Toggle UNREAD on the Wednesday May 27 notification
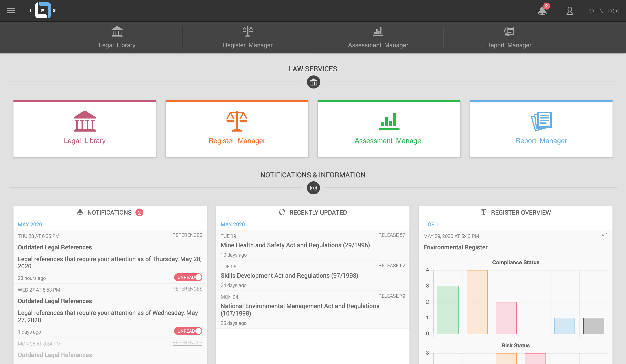Image resolution: width=626 pixels, height=364 pixels. pos(188,331)
